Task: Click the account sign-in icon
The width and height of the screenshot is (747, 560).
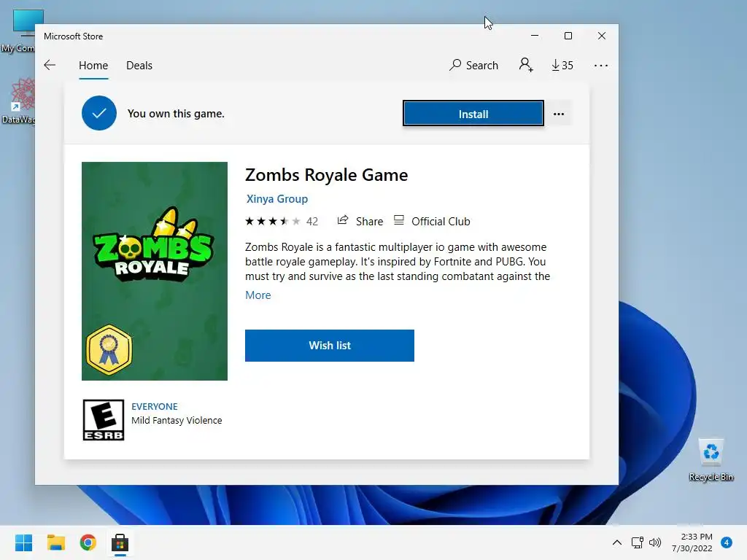Action: 526,65
